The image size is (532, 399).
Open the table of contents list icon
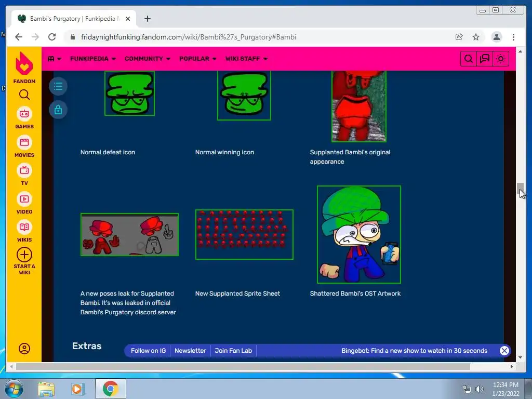coord(58,86)
